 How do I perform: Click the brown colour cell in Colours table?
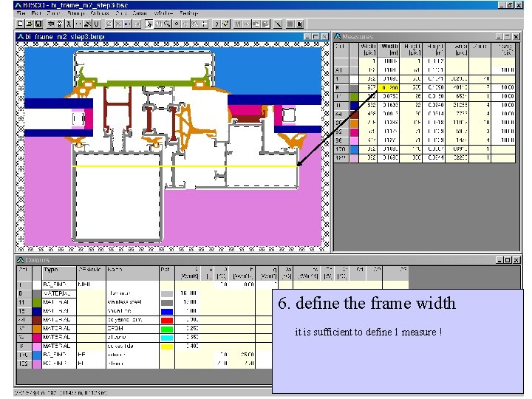pos(37,320)
